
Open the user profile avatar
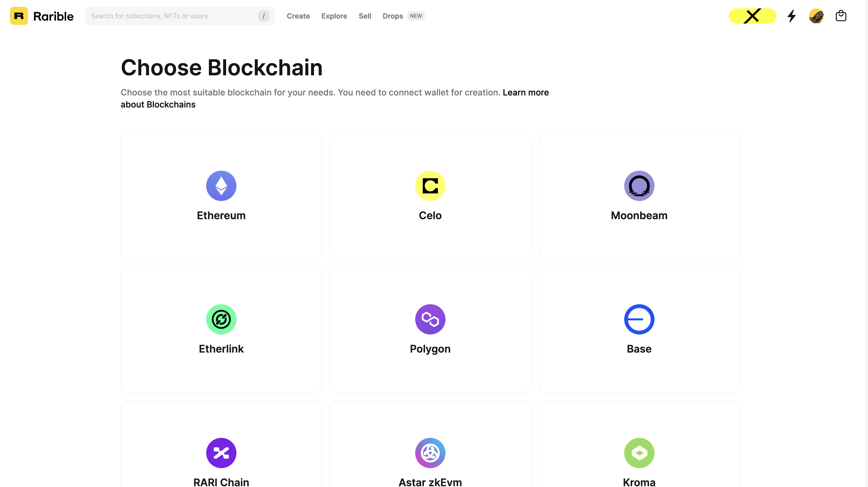tap(816, 16)
